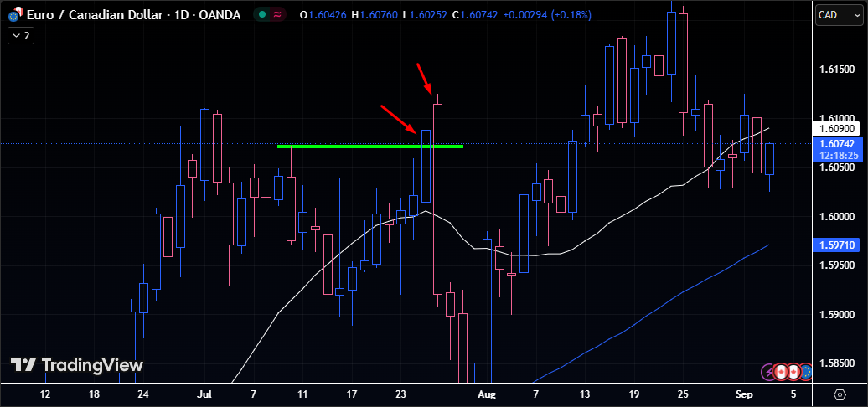Click the 1.59500 price axis label
Screen dimensions: 868x407
836,265
